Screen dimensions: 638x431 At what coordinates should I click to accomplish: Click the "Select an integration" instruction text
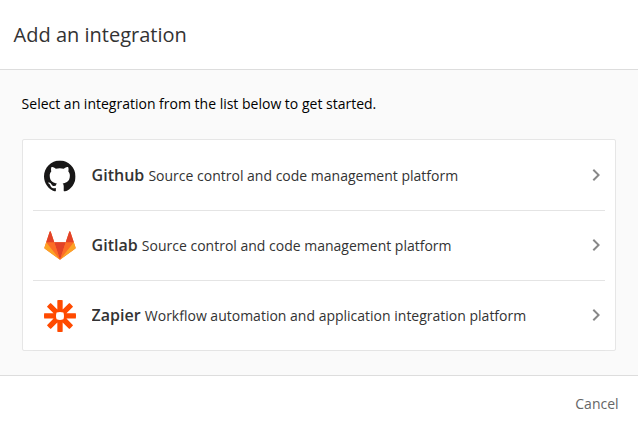[199, 104]
